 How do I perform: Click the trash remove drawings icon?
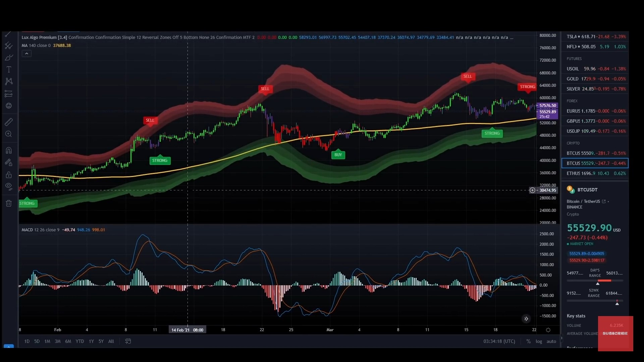pos(9,203)
